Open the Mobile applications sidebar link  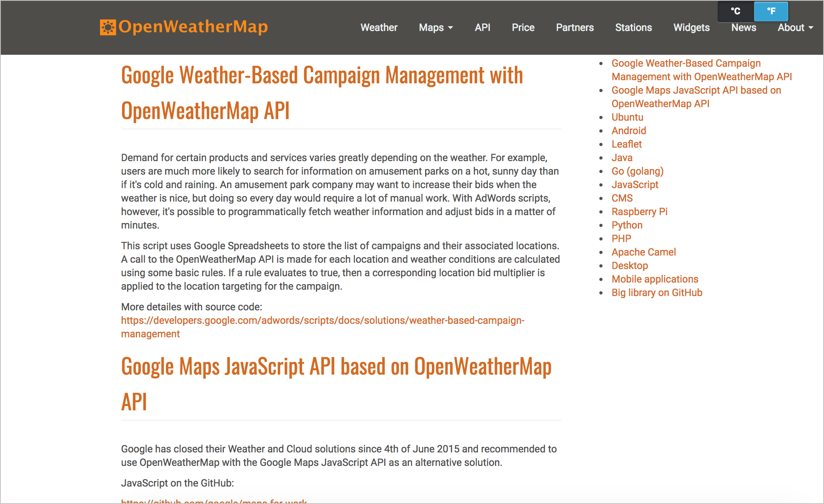click(x=655, y=279)
